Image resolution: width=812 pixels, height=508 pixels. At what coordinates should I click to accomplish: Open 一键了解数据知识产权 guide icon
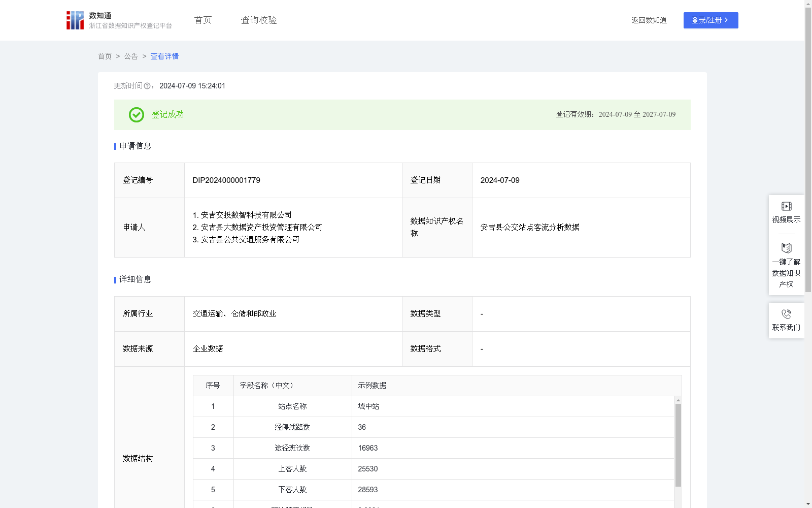(786, 248)
